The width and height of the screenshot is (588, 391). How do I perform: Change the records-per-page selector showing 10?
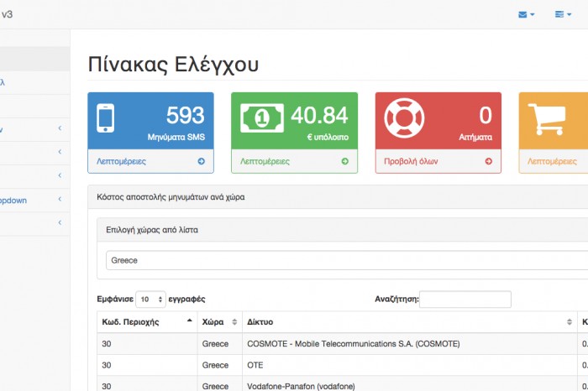coord(150,300)
